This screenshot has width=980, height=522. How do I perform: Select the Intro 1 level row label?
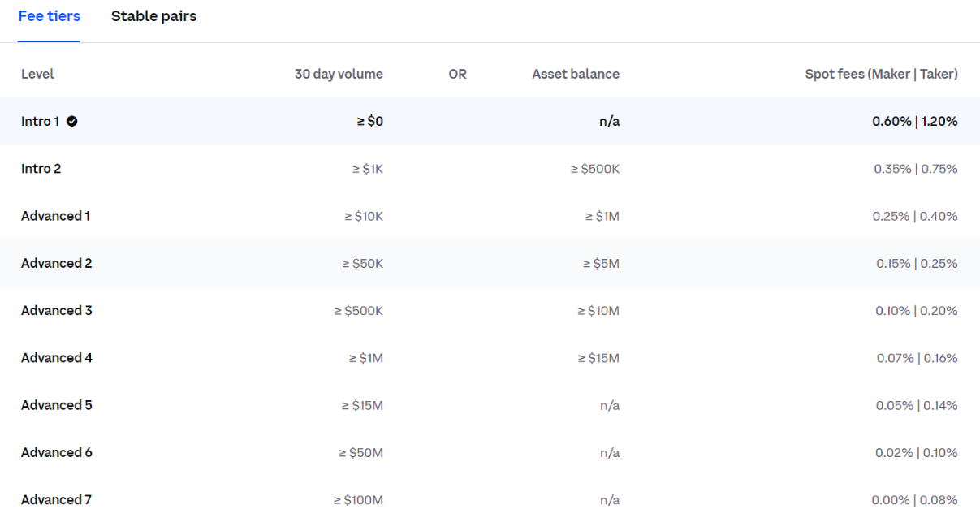click(41, 122)
